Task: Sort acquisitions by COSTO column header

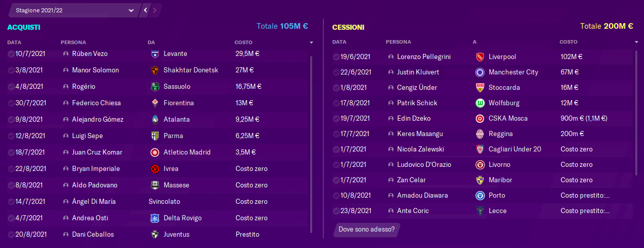Action: [243, 42]
